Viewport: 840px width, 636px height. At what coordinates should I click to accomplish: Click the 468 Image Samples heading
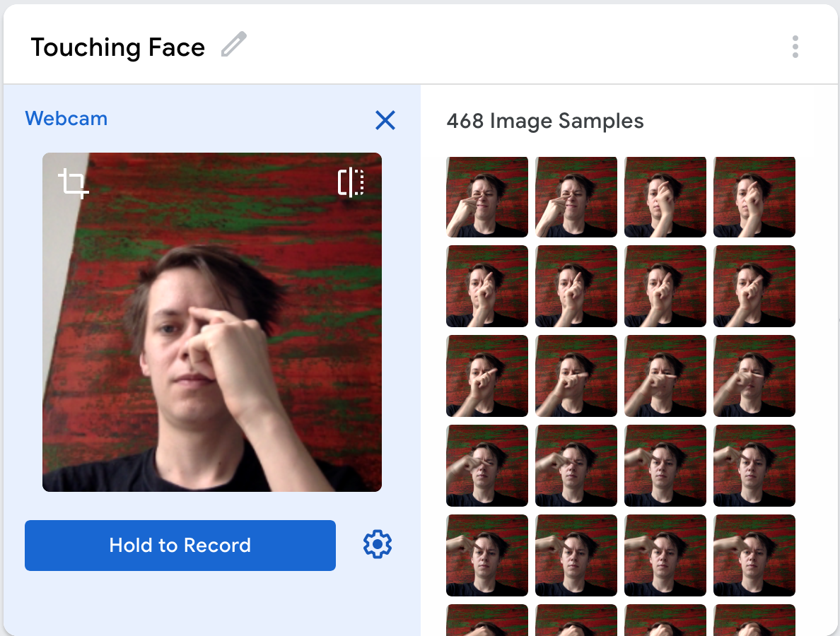[x=545, y=121]
